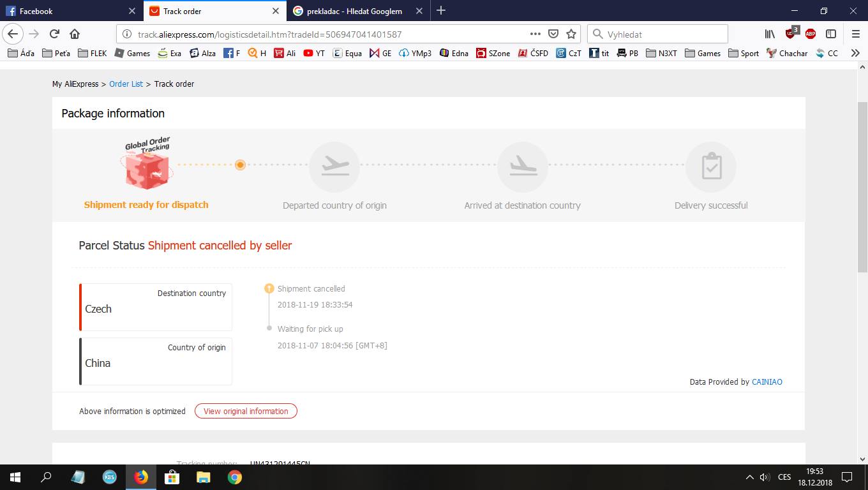Open the uBlock Origin extension icon

click(791, 33)
